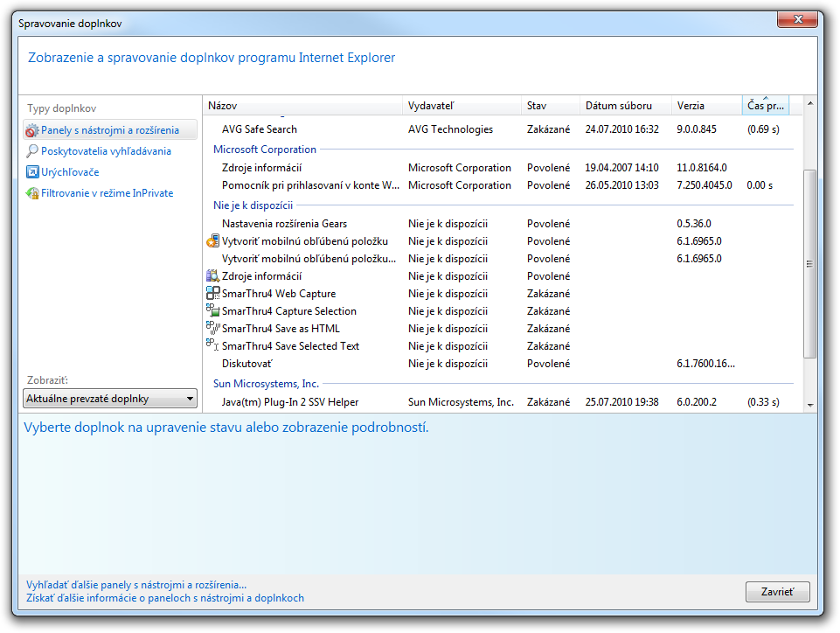Open the Zobraziť add-ons filter dropdown

tap(110, 399)
